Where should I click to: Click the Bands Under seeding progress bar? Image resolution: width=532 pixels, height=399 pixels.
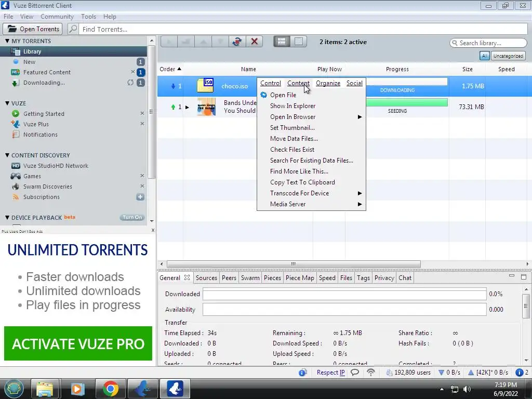click(407, 102)
